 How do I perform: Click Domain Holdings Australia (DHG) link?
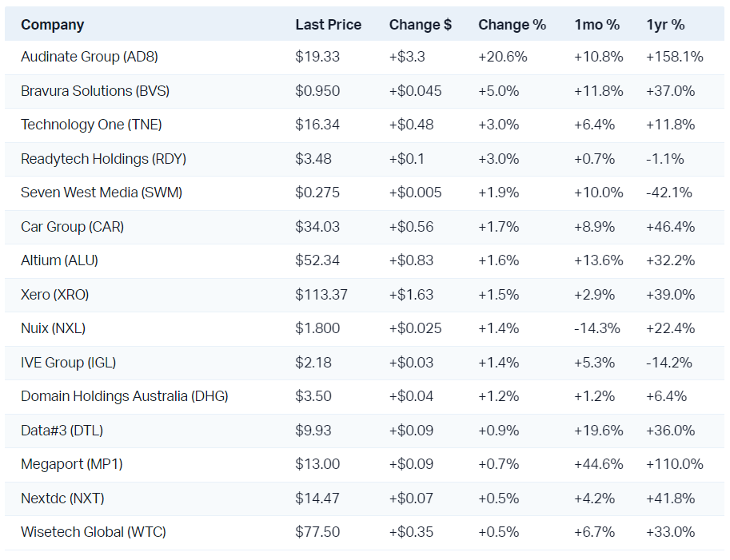pos(124,396)
